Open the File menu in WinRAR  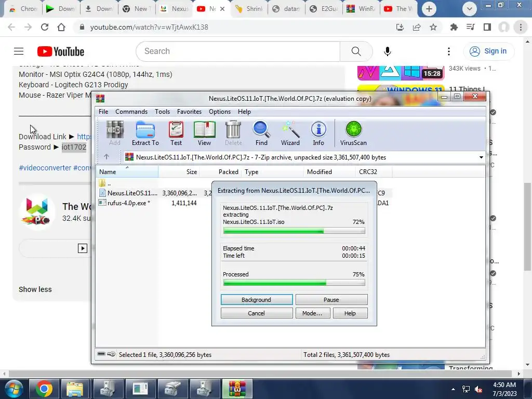pyautogui.click(x=103, y=112)
